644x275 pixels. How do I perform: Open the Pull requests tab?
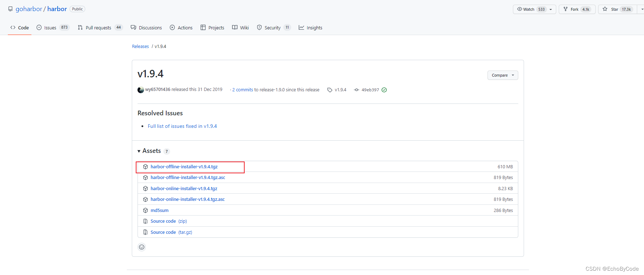point(100,28)
